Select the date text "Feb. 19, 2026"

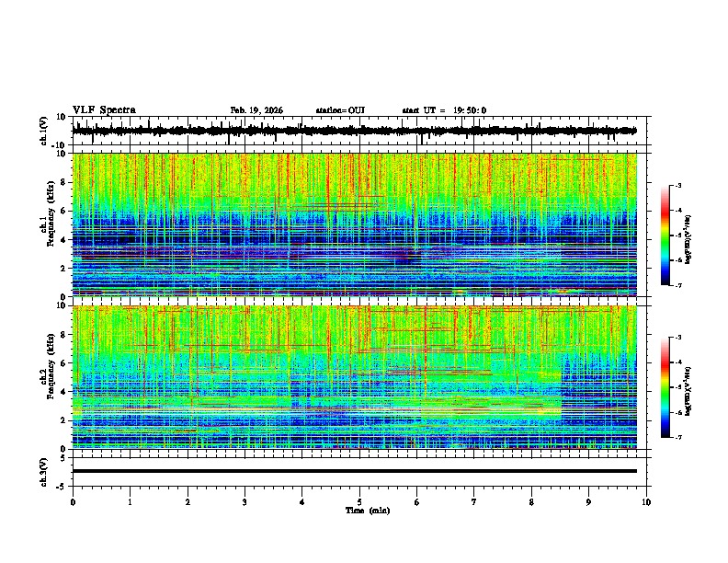(256, 110)
